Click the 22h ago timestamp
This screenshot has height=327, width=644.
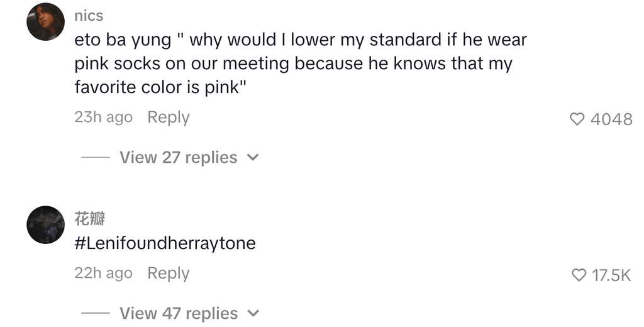pyautogui.click(x=103, y=274)
